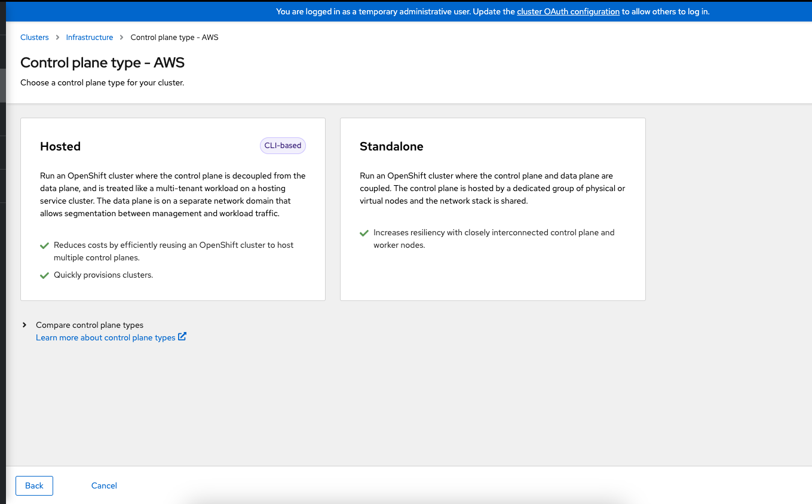Viewport: 812px width, 504px height.
Task: Select the Hosted control plane card
Action: [173, 209]
